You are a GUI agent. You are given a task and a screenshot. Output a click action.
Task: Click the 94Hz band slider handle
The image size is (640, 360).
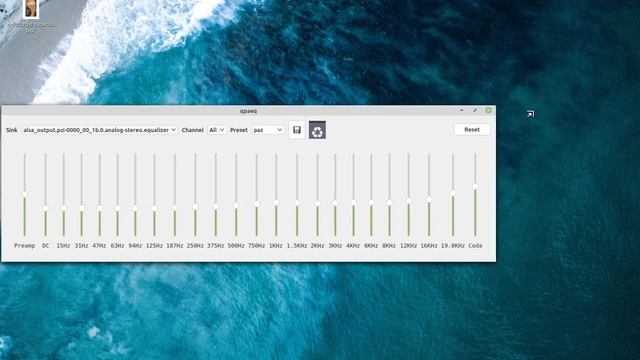click(136, 209)
